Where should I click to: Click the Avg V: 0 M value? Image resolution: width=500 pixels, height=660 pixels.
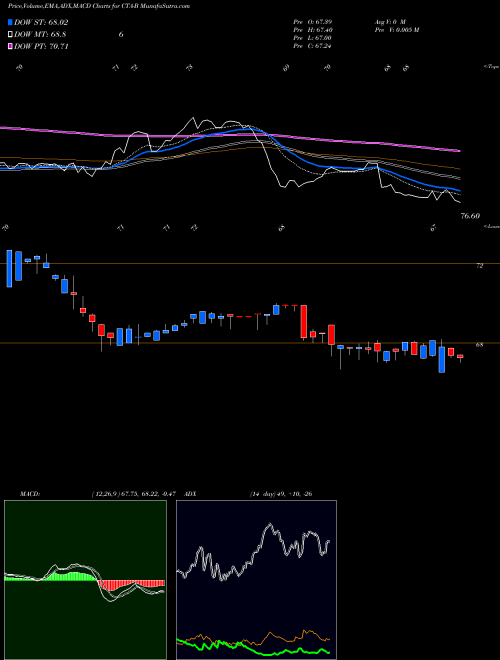click(x=389, y=22)
